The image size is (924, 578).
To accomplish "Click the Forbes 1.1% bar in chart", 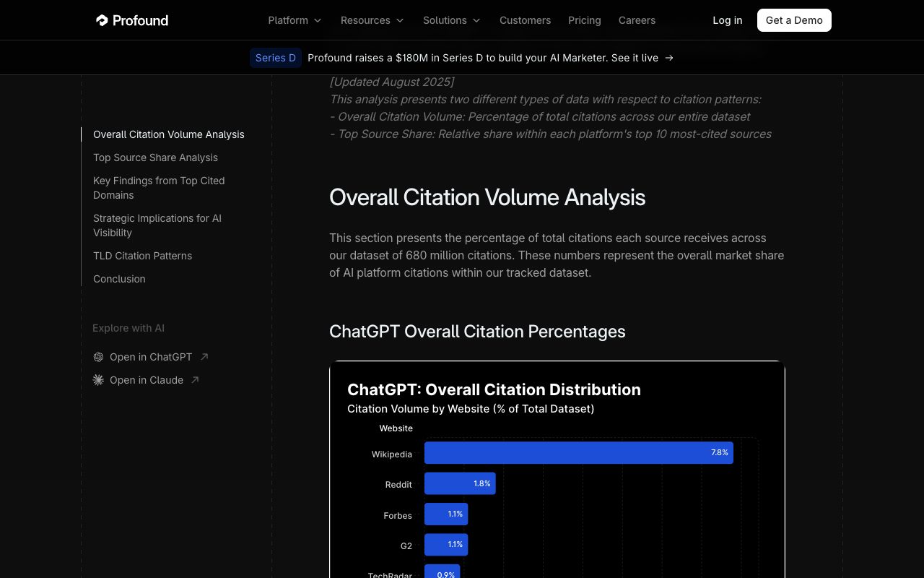I will 446,514.
